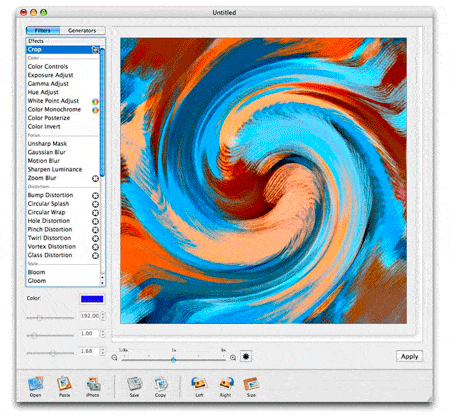Image resolution: width=450 pixels, height=415 pixels.
Task: Click the target icon beside Bump Distortion
Action: [95, 196]
